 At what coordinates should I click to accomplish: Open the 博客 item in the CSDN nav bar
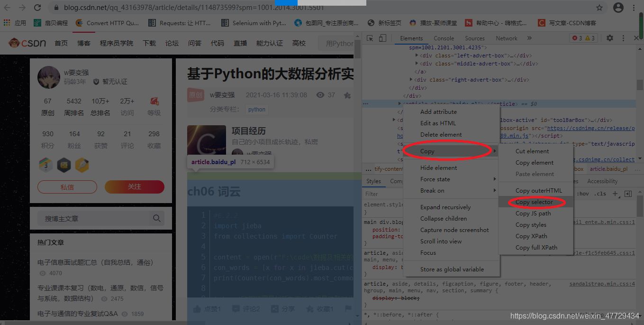point(84,43)
